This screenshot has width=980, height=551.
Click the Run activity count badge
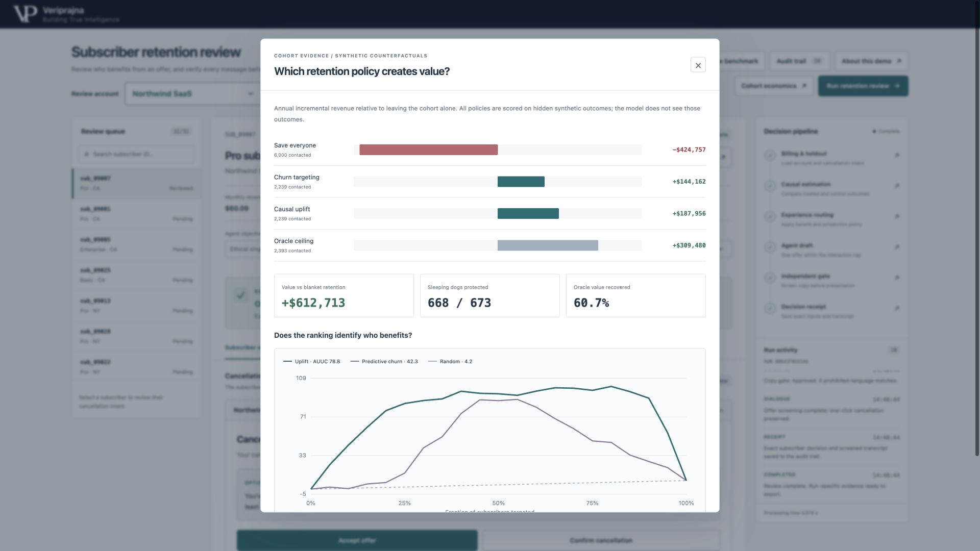[x=893, y=350]
